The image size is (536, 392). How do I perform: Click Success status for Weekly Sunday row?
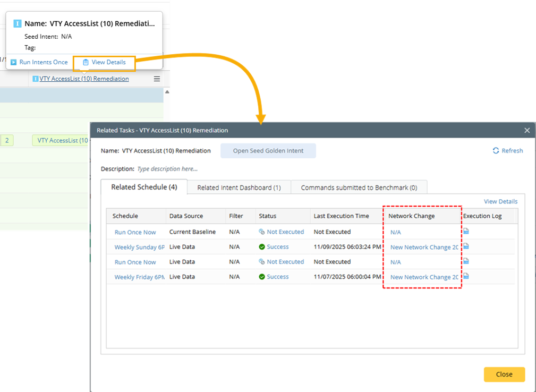point(278,247)
